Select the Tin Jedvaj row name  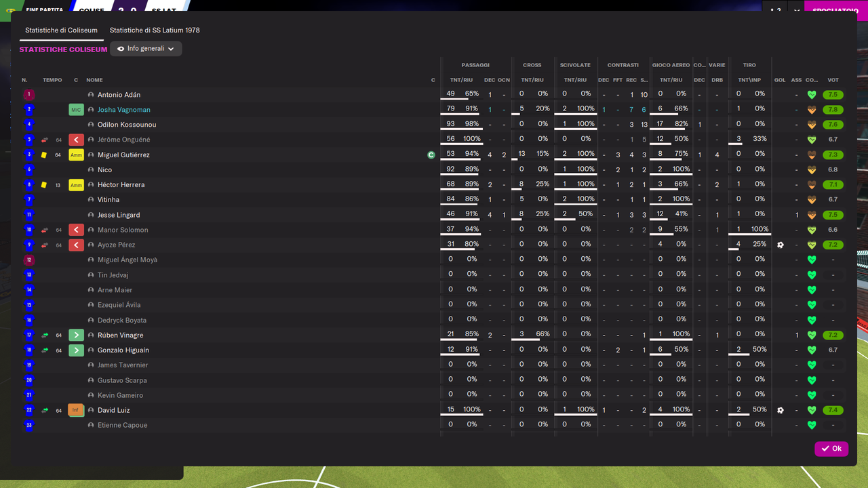(x=113, y=275)
